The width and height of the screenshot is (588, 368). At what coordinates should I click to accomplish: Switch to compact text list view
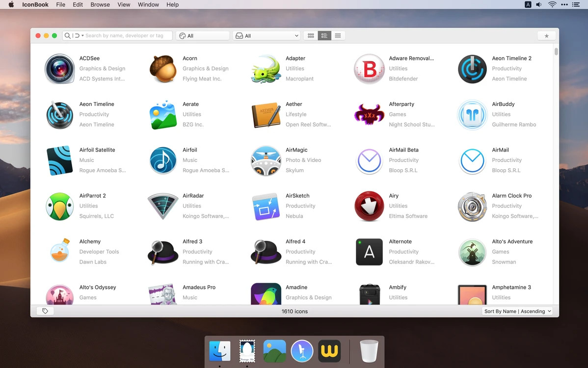338,36
